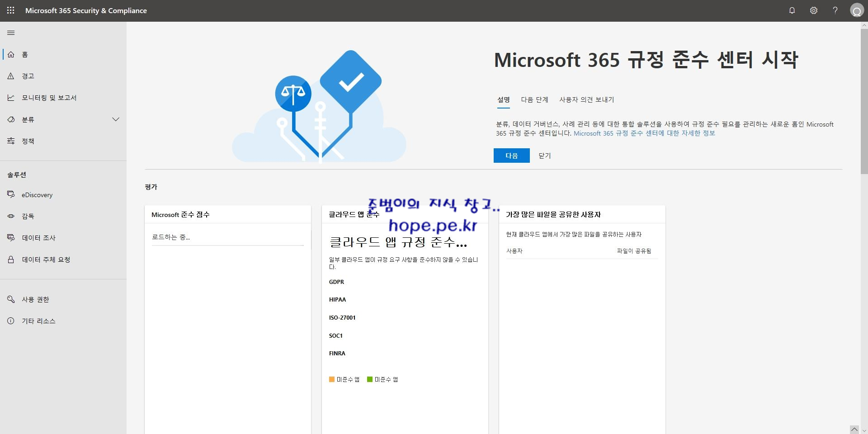Viewport: 868px width, 434px height.
Task: Click the 파일이 공유됨 column header
Action: pos(634,251)
